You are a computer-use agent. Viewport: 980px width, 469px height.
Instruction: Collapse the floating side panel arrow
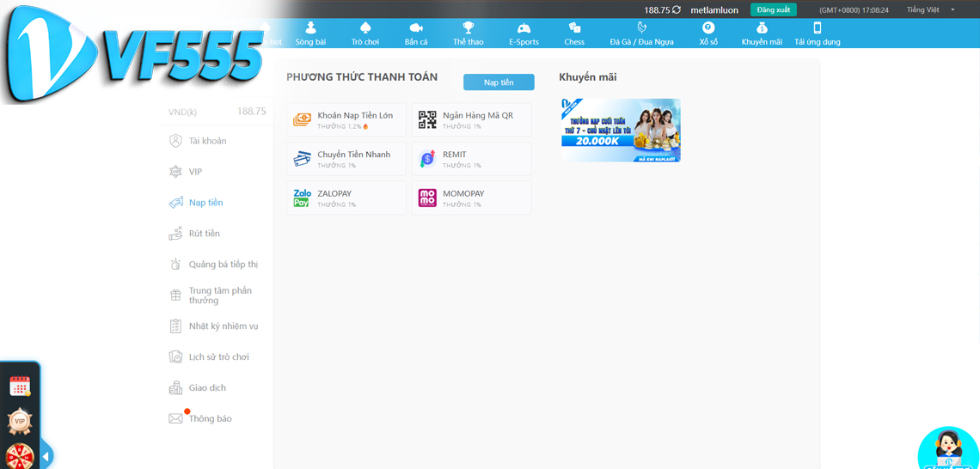[x=46, y=456]
